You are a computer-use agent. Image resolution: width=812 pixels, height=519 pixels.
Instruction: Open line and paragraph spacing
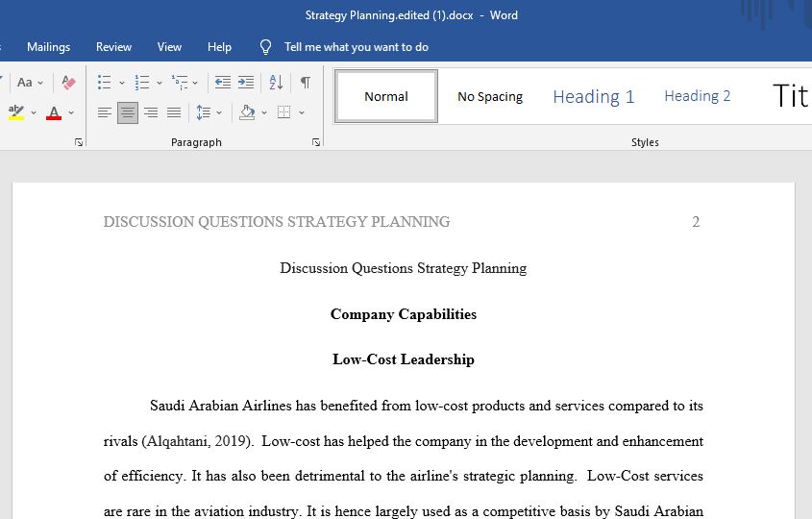click(x=203, y=112)
